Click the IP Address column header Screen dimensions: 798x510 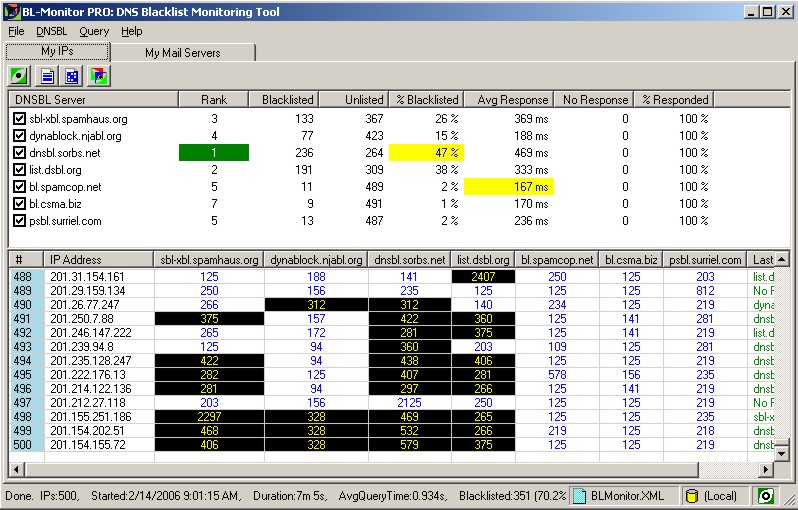point(99,260)
